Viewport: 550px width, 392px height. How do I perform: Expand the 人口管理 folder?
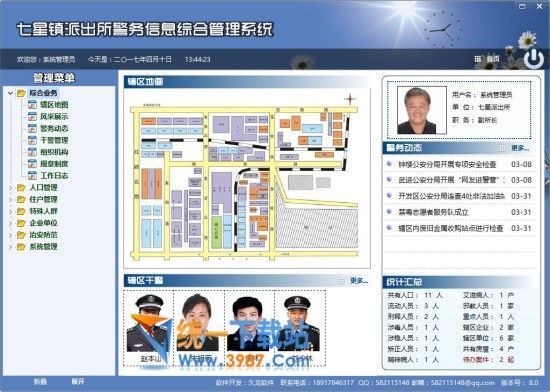[x=10, y=188]
